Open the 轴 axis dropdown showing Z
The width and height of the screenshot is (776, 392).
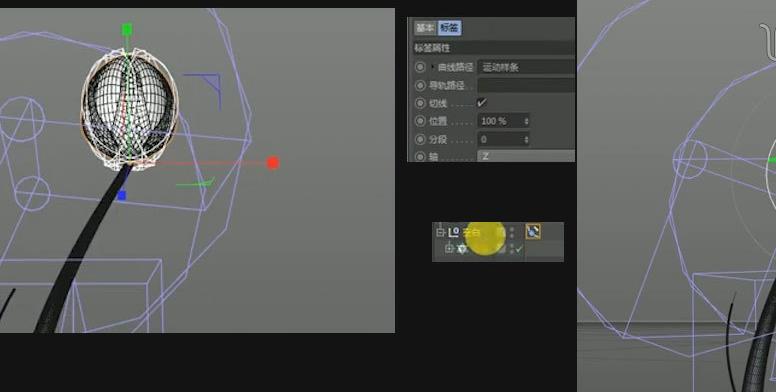coord(526,156)
